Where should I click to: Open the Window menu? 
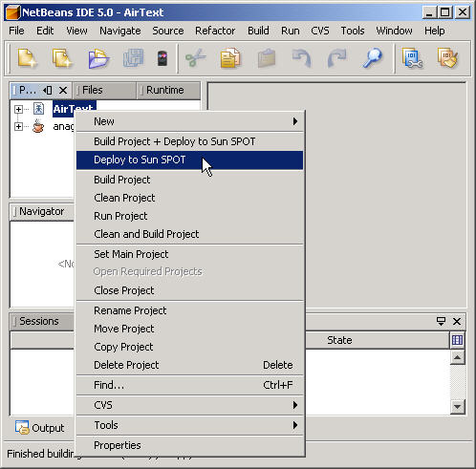pyautogui.click(x=394, y=31)
